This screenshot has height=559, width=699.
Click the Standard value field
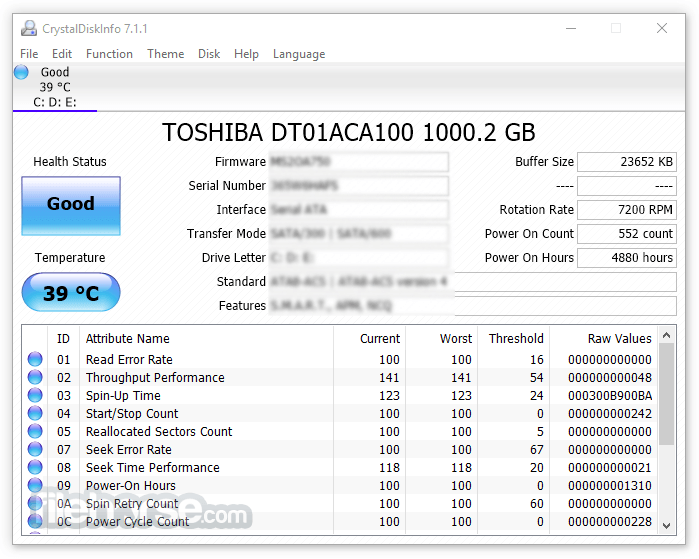click(x=473, y=282)
